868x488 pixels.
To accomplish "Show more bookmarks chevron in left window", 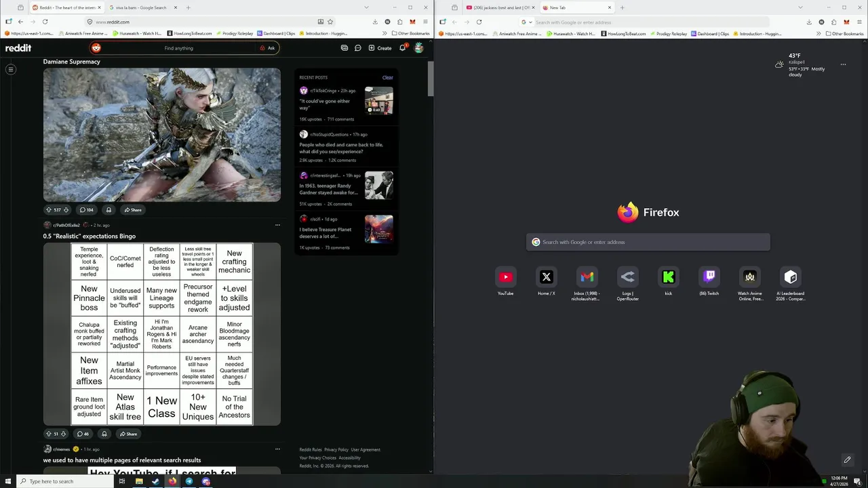I will pyautogui.click(x=384, y=33).
